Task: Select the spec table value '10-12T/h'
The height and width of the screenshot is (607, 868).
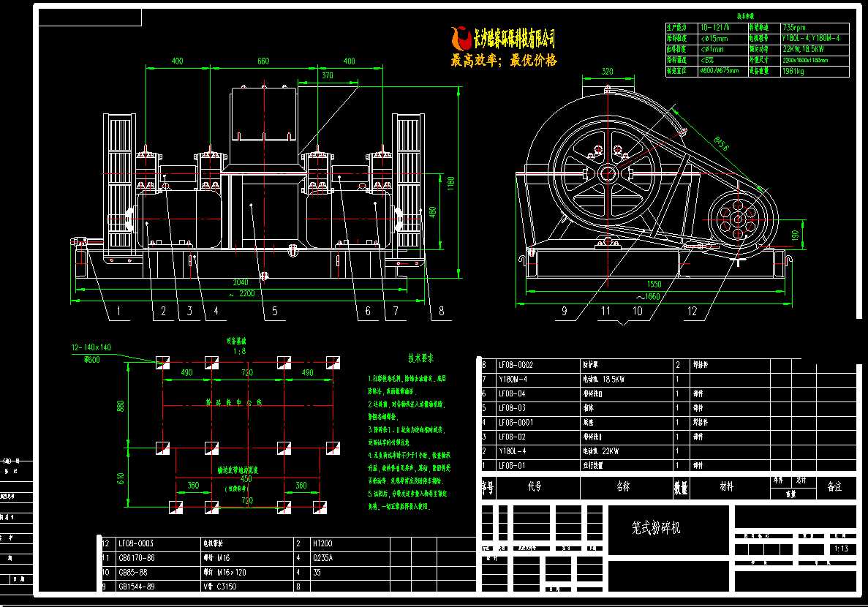Action: (715, 28)
